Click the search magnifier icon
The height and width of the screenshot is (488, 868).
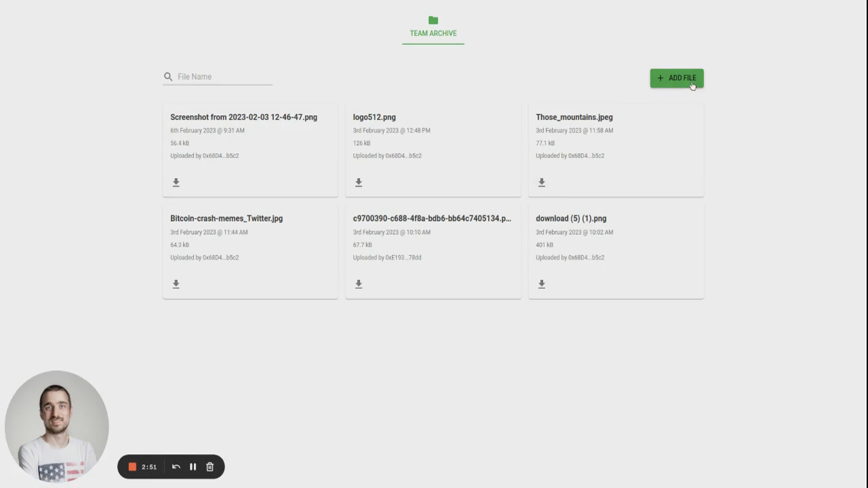point(168,77)
